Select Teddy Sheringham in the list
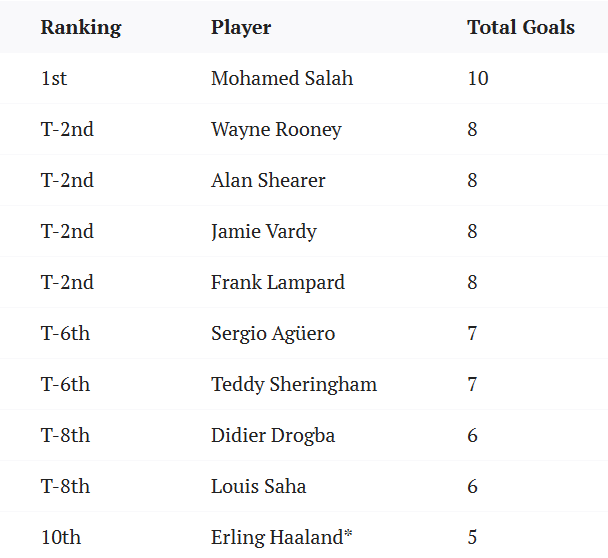 tap(293, 384)
